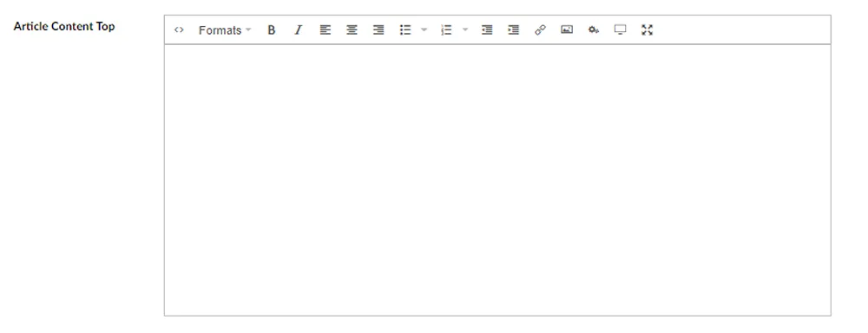Open the Formats dropdown
Screen dimensions: 868x333
coord(225,29)
